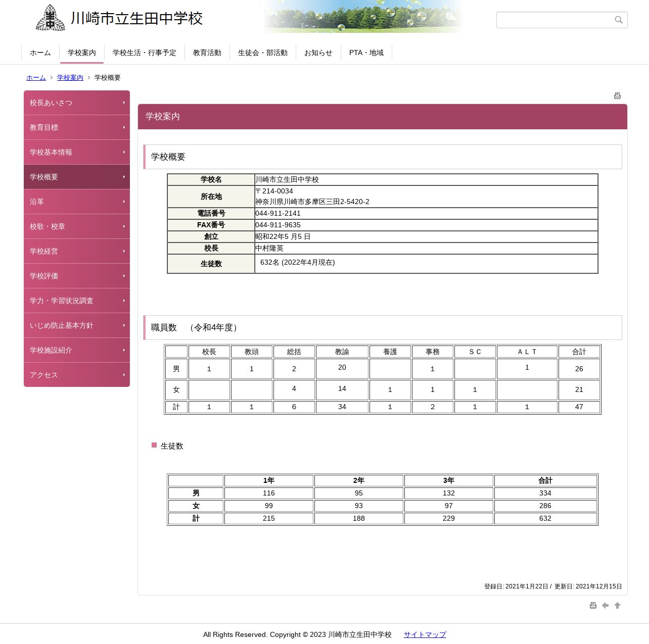Open the お知らせ navigation tab
649x644 pixels.
318,53
